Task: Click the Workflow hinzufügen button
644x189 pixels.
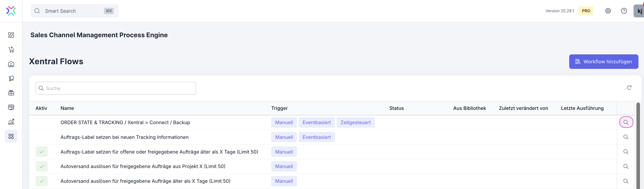Action: [x=603, y=62]
